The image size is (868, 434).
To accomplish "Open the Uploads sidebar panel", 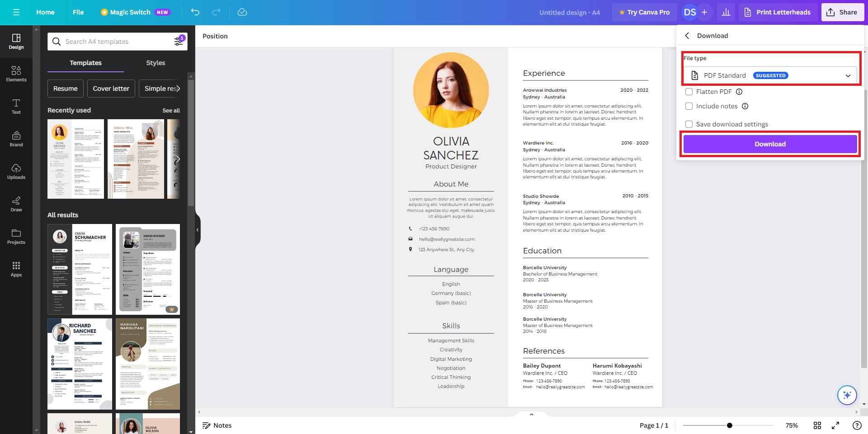I will click(x=16, y=172).
